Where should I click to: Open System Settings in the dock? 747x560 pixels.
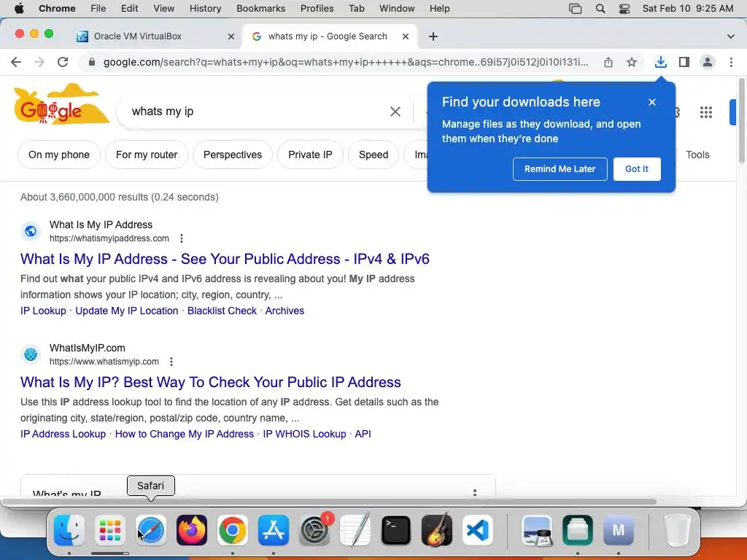[314, 529]
